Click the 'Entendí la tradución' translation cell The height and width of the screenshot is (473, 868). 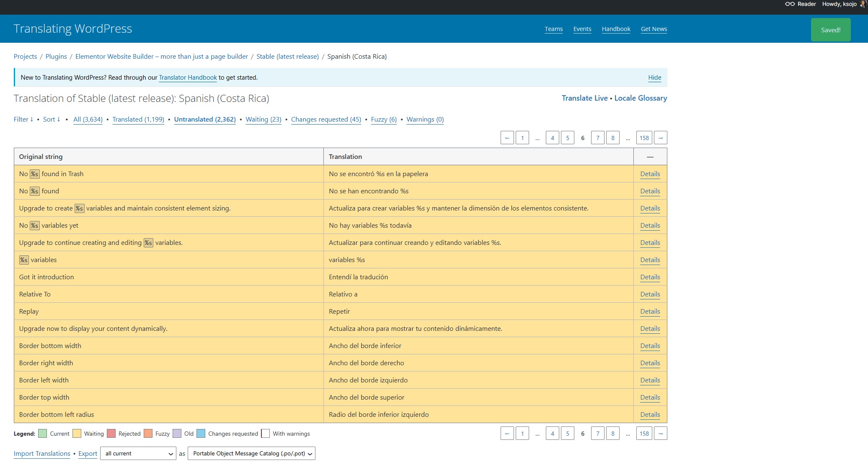click(478, 277)
